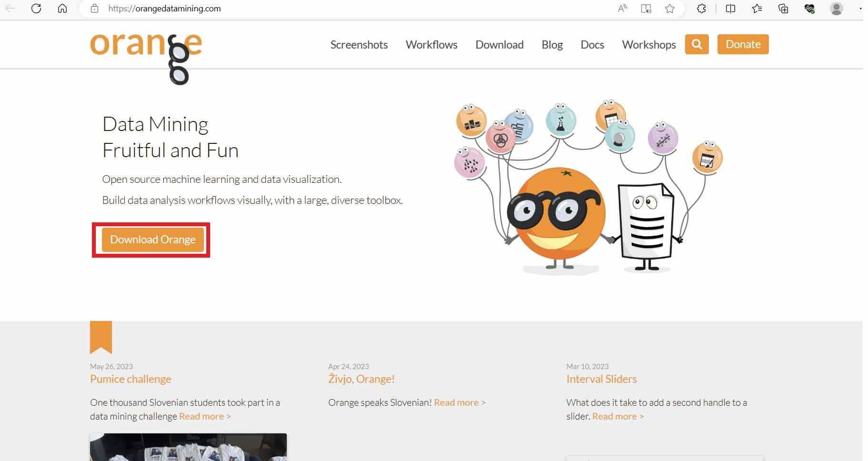Open the Workflows menu item
This screenshot has width=868, height=461.
432,45
